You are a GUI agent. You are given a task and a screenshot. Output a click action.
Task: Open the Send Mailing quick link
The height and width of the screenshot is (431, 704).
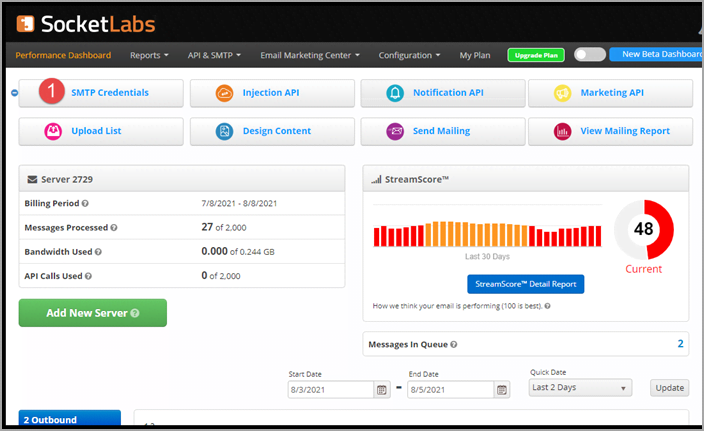(443, 131)
